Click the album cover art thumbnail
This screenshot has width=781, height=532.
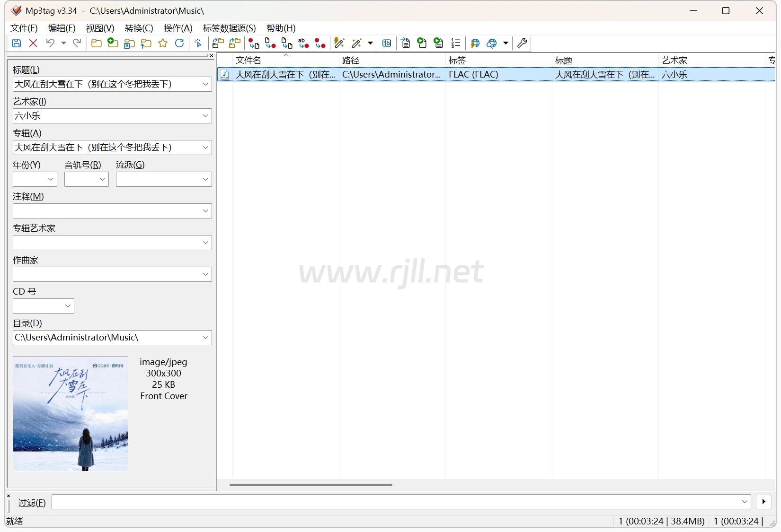pos(71,414)
